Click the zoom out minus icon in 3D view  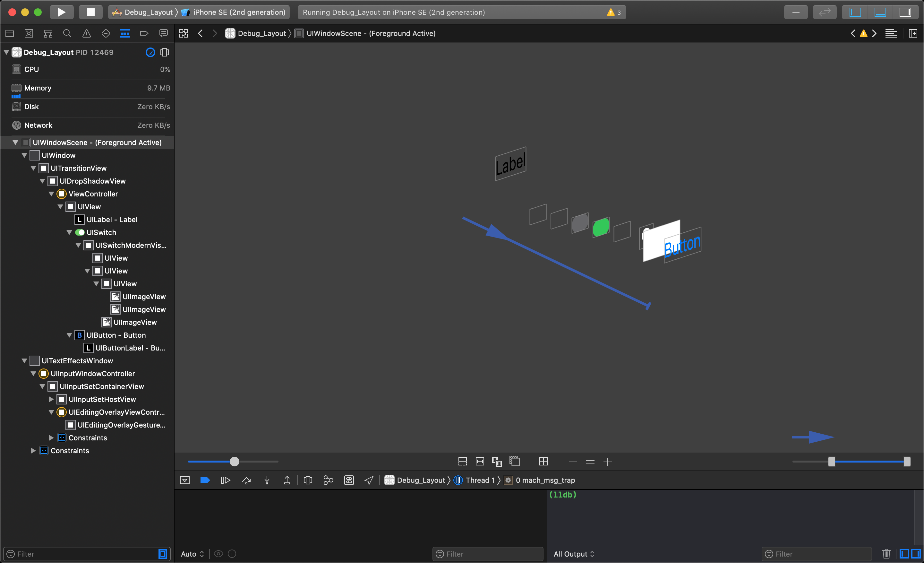[x=574, y=461]
